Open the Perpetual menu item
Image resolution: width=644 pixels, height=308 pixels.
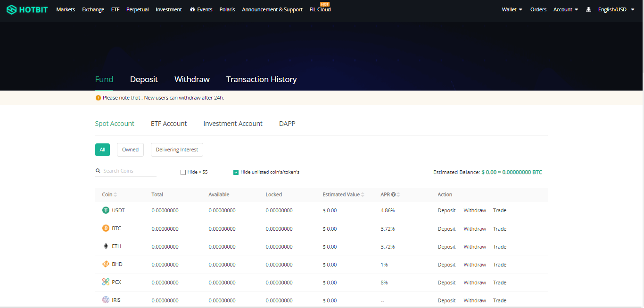(138, 9)
